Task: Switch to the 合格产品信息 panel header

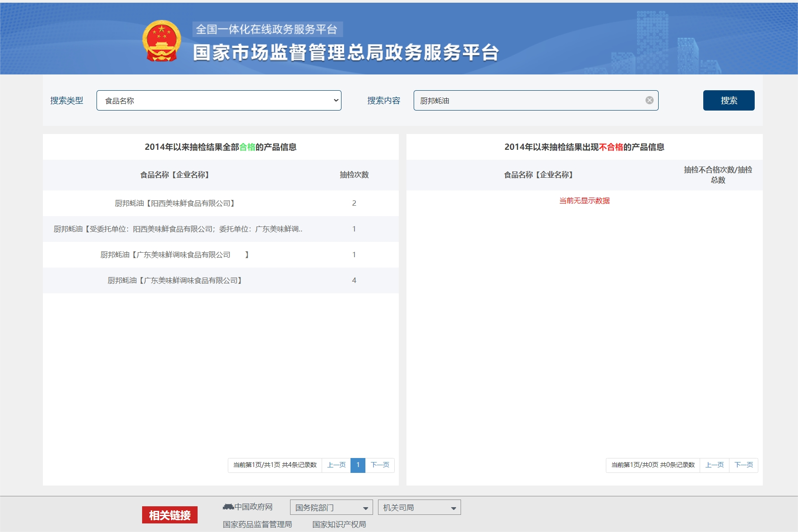Action: point(221,146)
